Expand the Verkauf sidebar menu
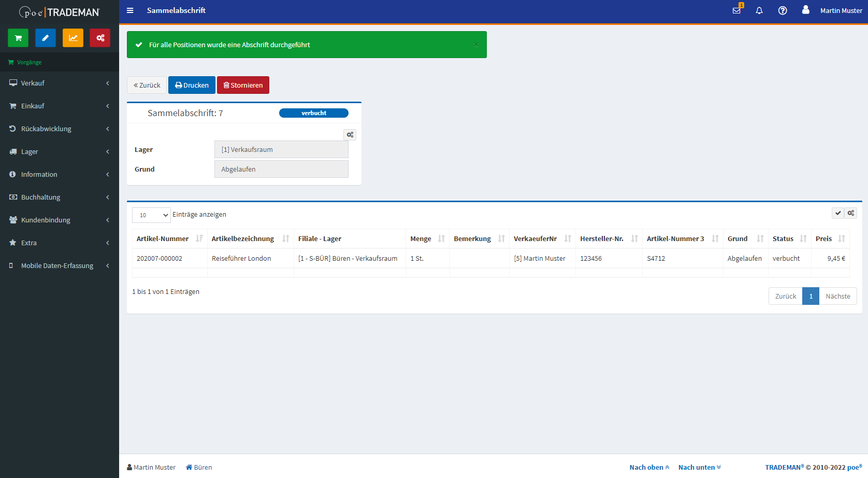The height and width of the screenshot is (478, 868). click(x=60, y=83)
